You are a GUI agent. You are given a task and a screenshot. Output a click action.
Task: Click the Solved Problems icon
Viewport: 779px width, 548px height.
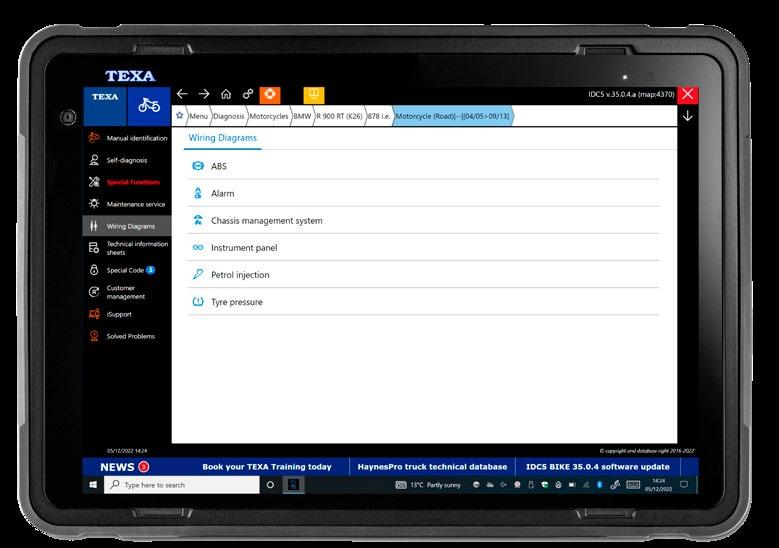(x=94, y=336)
